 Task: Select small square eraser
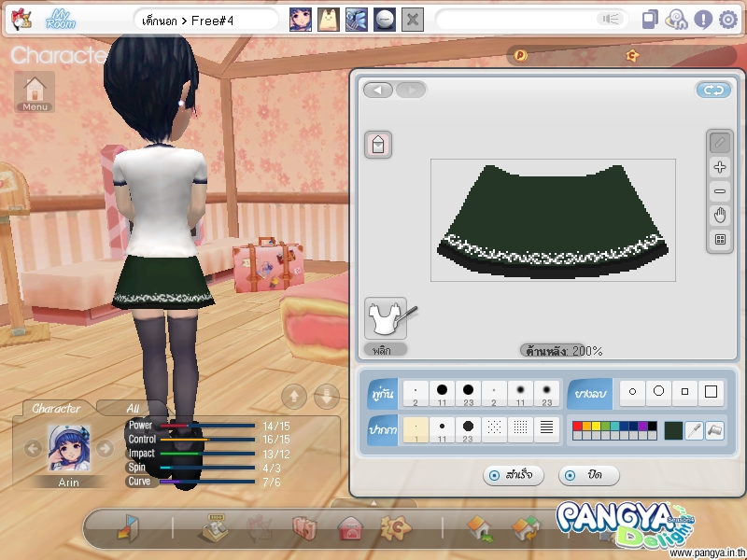(x=685, y=392)
